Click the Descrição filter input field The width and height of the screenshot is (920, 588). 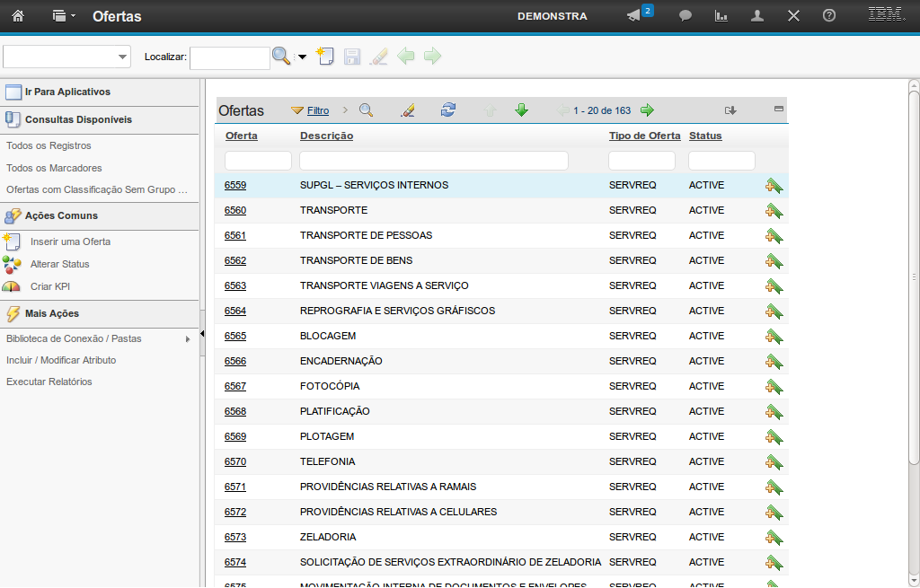pos(433,161)
